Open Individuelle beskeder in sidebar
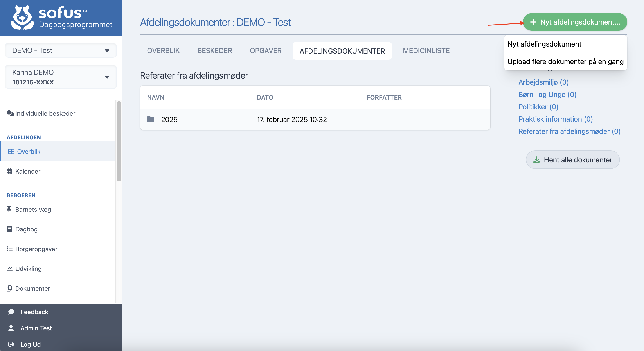644x351 pixels. tap(58, 113)
